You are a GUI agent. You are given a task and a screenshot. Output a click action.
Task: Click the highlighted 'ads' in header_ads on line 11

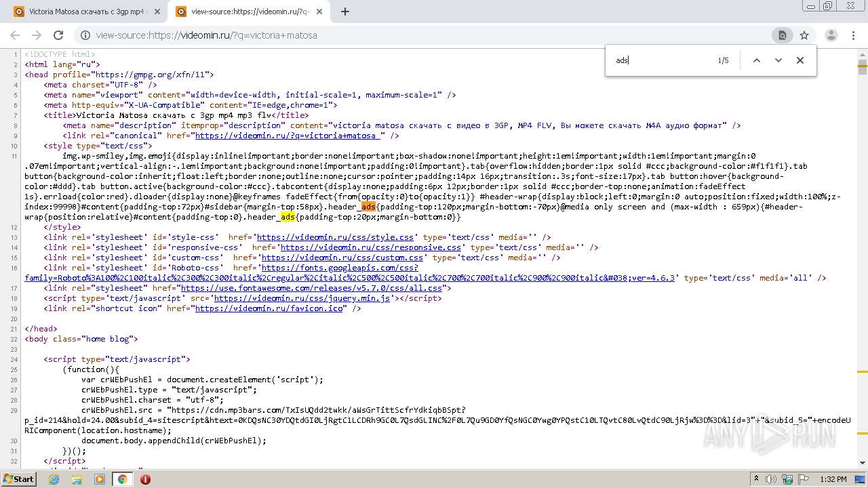368,207
